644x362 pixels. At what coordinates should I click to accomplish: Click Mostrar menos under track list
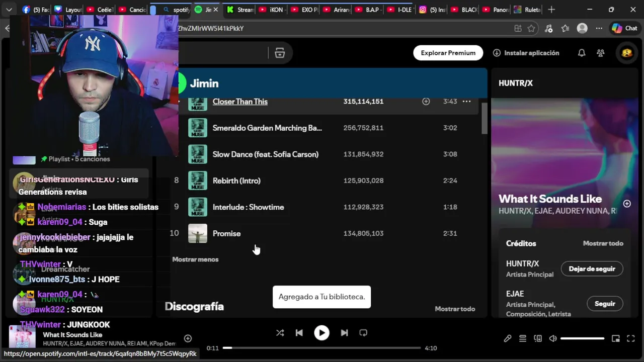[195, 259]
